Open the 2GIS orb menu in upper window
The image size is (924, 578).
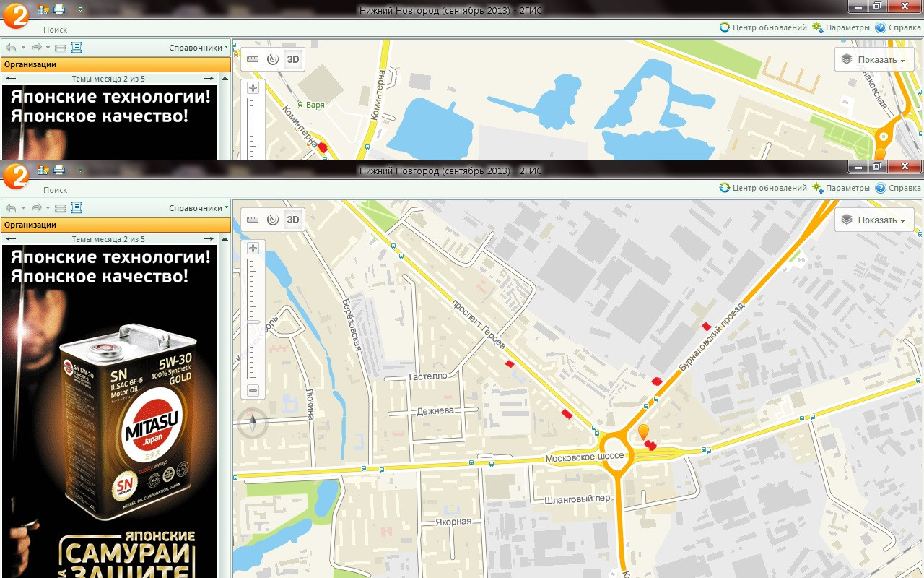[15, 15]
